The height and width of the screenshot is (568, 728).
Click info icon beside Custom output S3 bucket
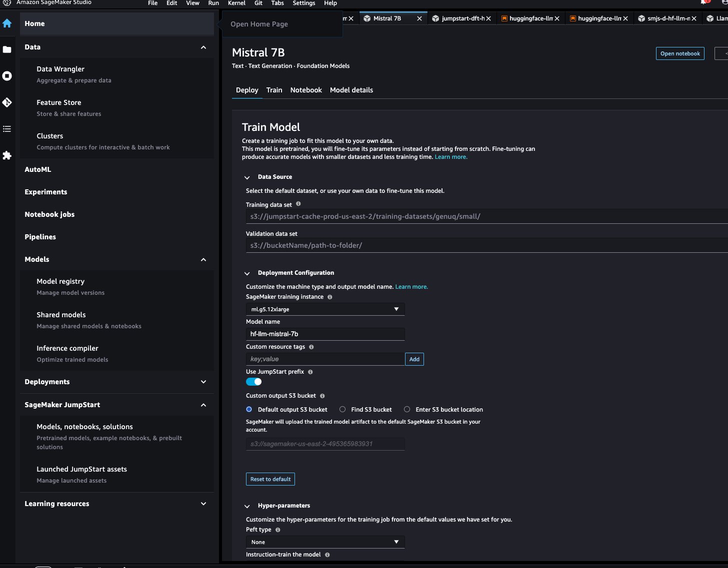pos(322,396)
